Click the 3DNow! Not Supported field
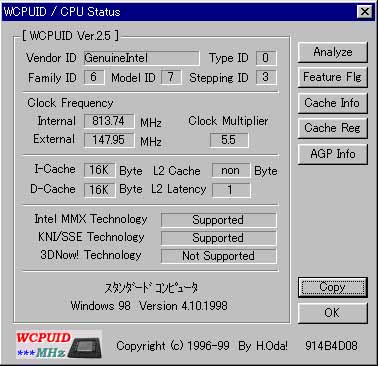This screenshot has height=366, width=378. tap(218, 256)
